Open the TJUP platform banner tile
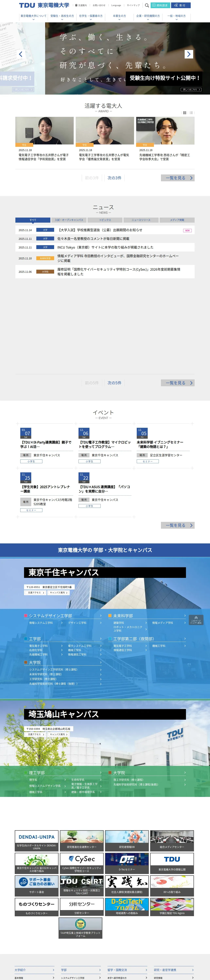 [x=80, y=928]
